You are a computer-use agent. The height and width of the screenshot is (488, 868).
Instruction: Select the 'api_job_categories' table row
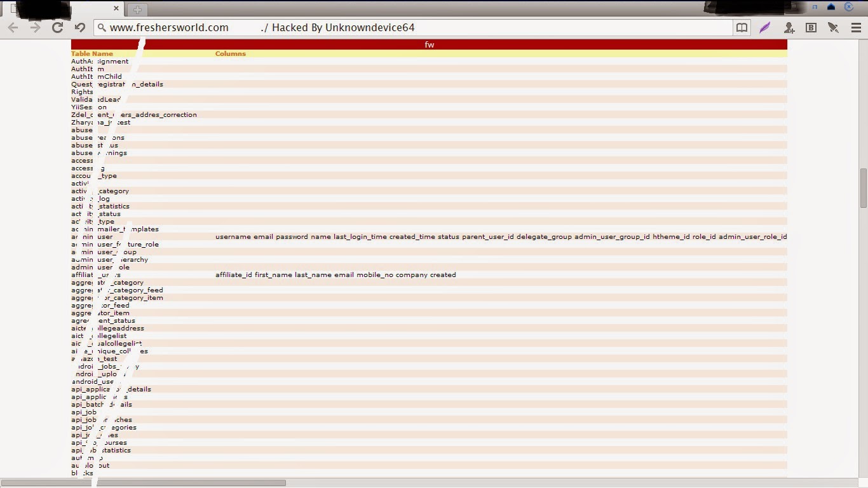point(429,428)
